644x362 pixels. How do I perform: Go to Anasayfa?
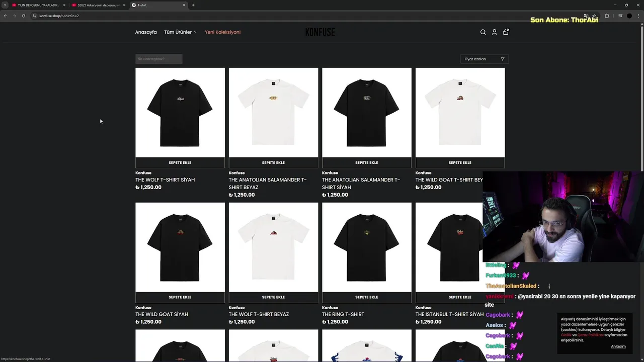tap(146, 32)
